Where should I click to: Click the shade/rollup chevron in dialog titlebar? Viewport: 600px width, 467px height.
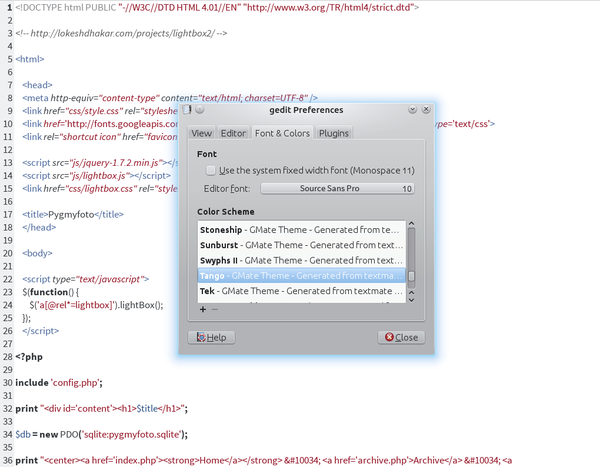(412, 109)
